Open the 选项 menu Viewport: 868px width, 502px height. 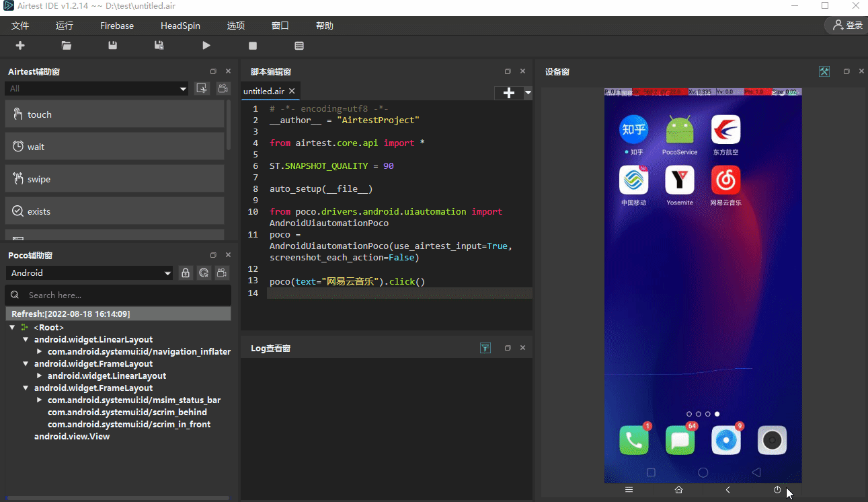[x=236, y=26]
